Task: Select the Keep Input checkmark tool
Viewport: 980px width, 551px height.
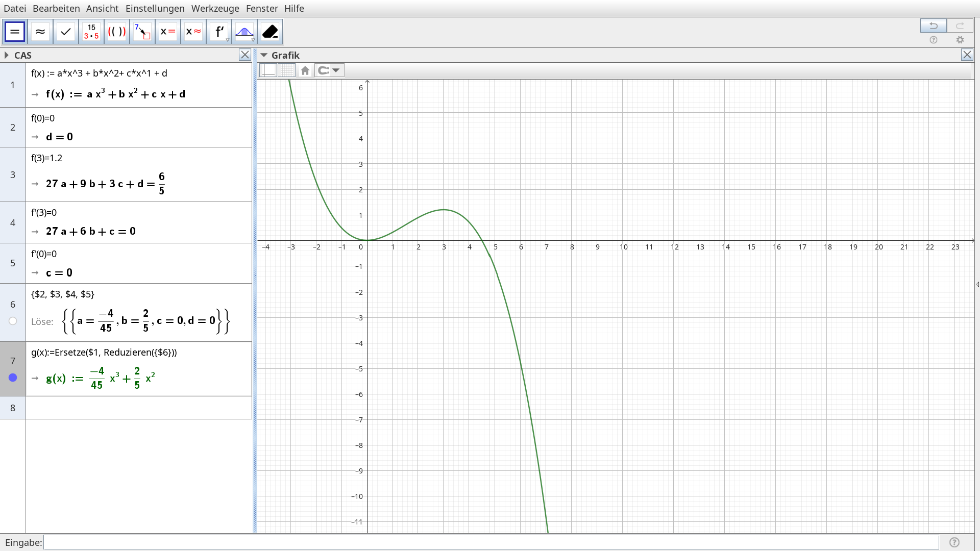Action: (x=66, y=32)
